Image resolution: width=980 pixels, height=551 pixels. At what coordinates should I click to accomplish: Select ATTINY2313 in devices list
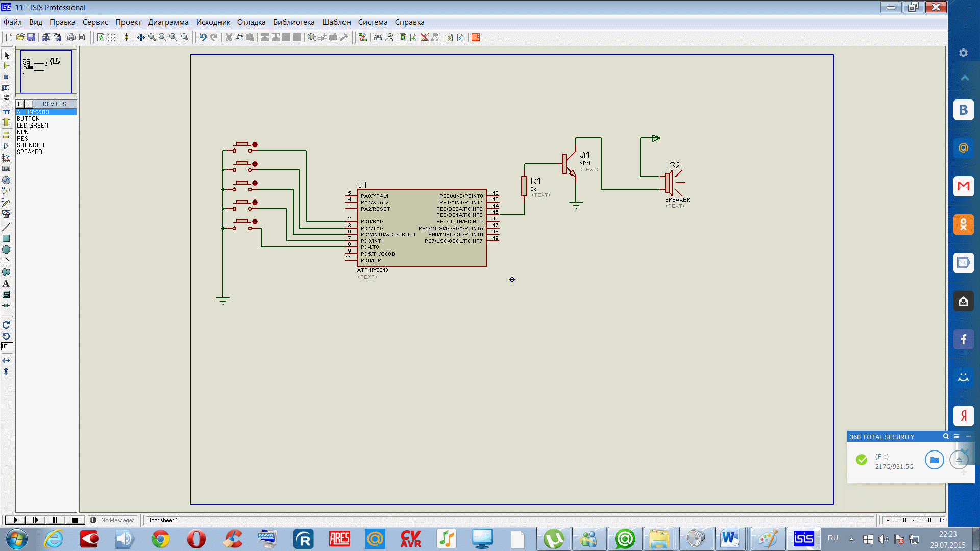[46, 112]
